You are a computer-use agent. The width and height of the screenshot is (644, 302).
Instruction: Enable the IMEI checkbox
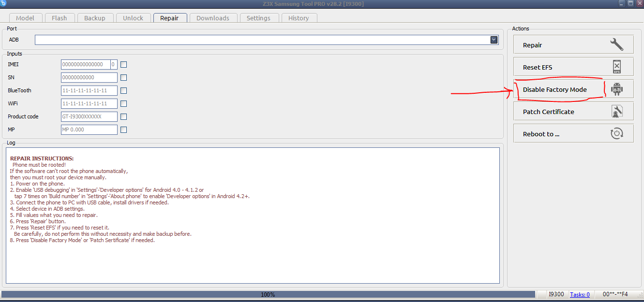click(124, 64)
